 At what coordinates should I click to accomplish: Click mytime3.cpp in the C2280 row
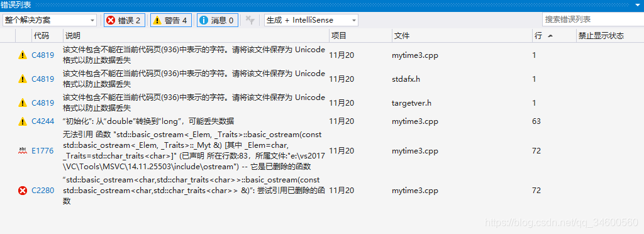coord(415,191)
